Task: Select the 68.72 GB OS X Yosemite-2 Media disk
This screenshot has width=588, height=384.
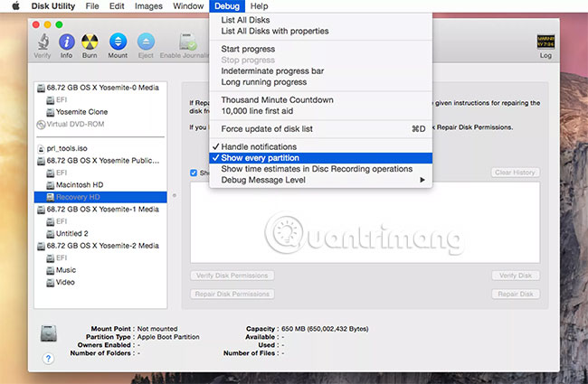Action: click(100, 246)
